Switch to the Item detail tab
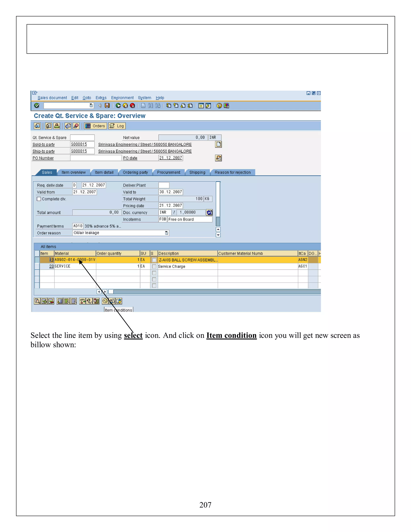Image resolution: width=411 pixels, height=532 pixels. click(x=104, y=172)
